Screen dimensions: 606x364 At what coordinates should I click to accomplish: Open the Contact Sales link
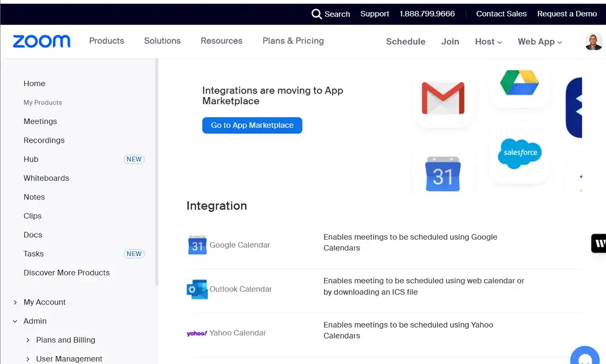coord(501,13)
